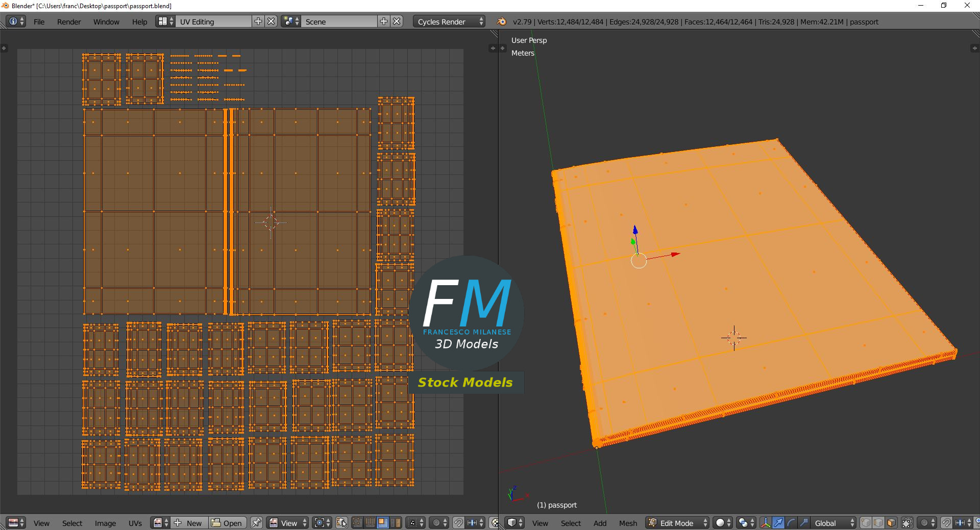Open the Edit Mode dropdown
The image size is (980, 530).
(x=678, y=523)
